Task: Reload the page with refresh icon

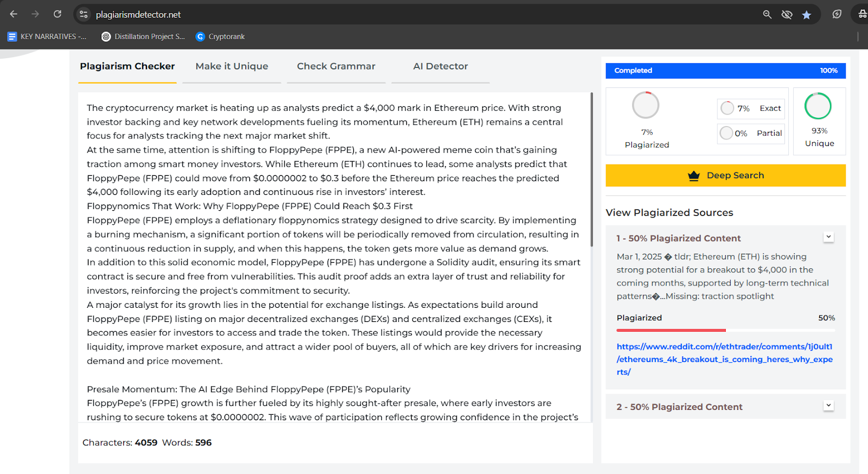Action: (58, 14)
